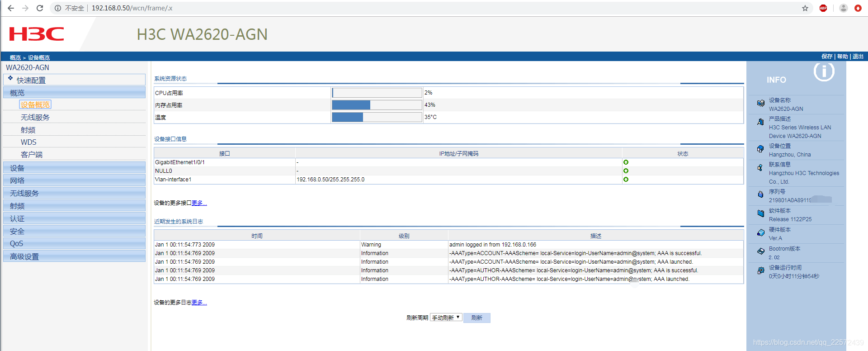Click the 联系信息 contact icon
This screenshot has width=868, height=351.
(x=761, y=167)
